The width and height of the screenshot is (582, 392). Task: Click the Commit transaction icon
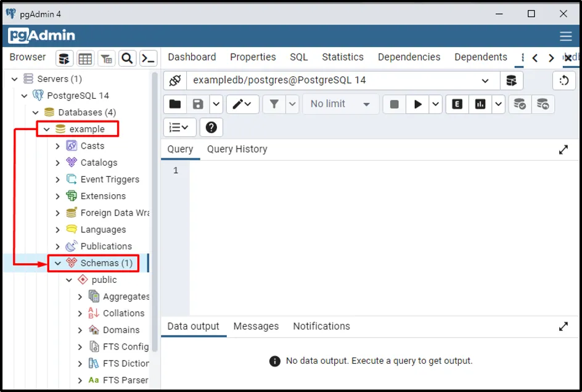(520, 104)
